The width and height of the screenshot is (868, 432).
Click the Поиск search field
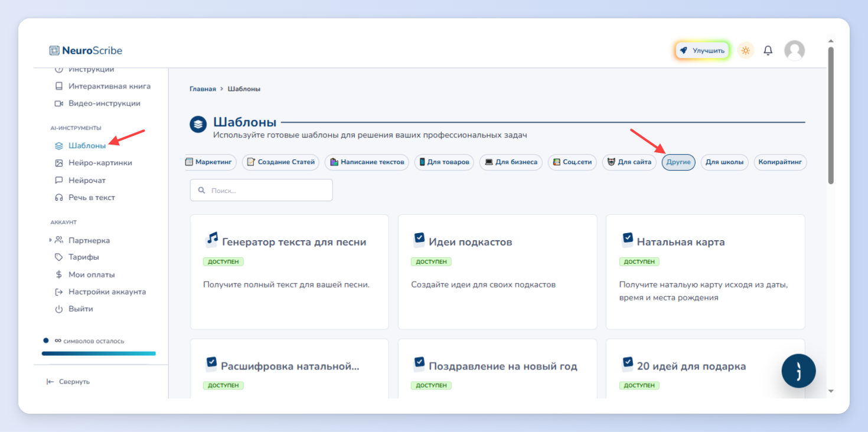[x=261, y=190]
